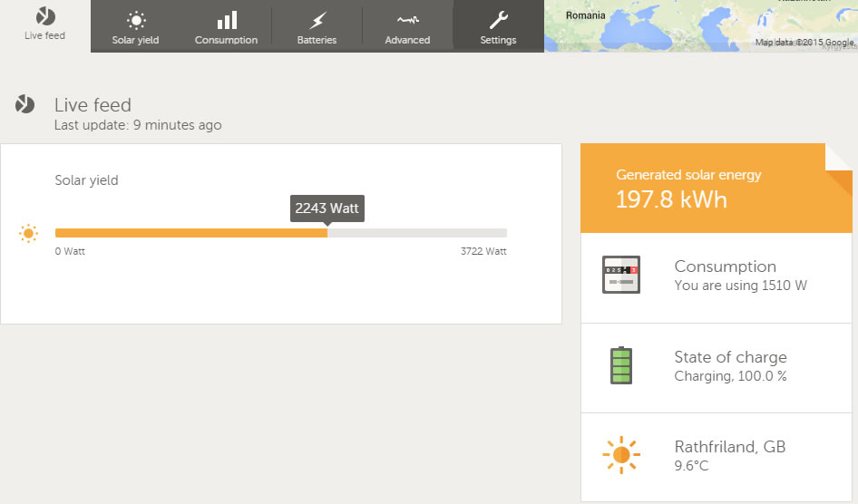
Task: Click the green battery icon
Action: pyautogui.click(x=621, y=365)
